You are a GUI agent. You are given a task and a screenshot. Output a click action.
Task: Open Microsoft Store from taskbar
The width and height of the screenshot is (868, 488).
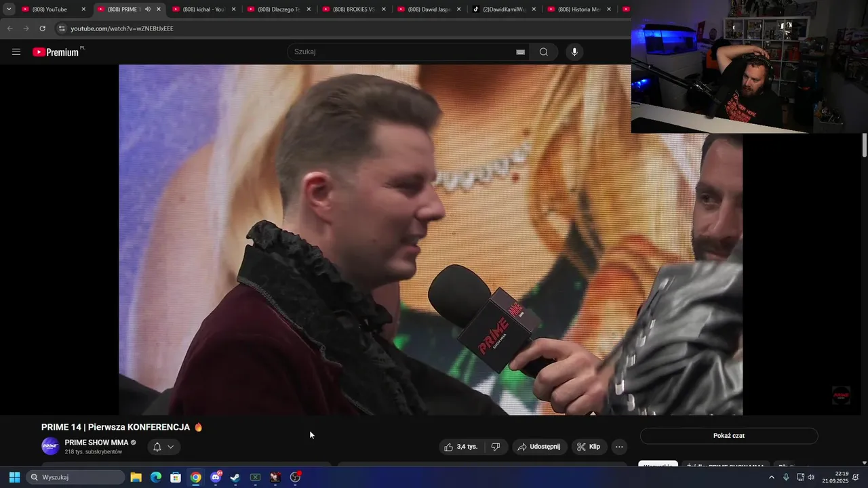point(176,477)
